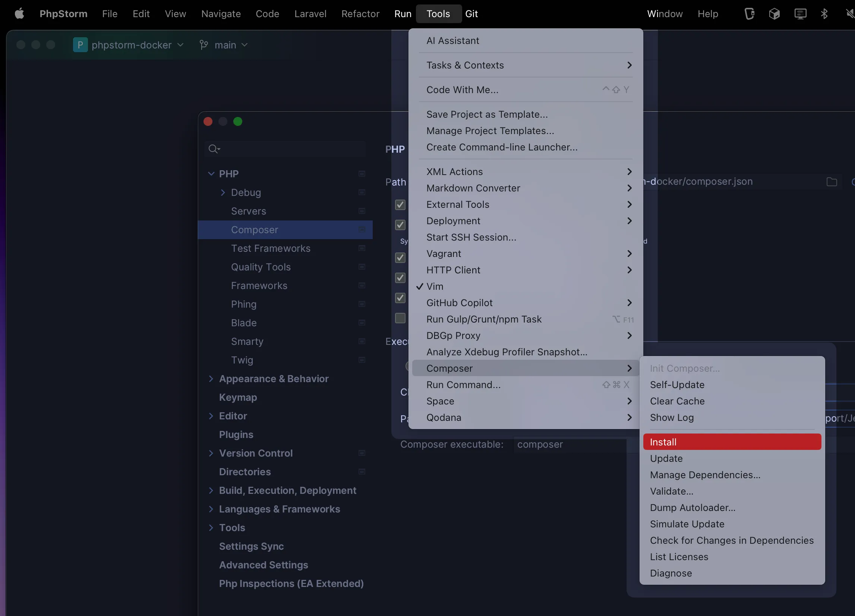The width and height of the screenshot is (855, 616).
Task: Expand Appearance & Behavior settings
Action: [x=211, y=379]
